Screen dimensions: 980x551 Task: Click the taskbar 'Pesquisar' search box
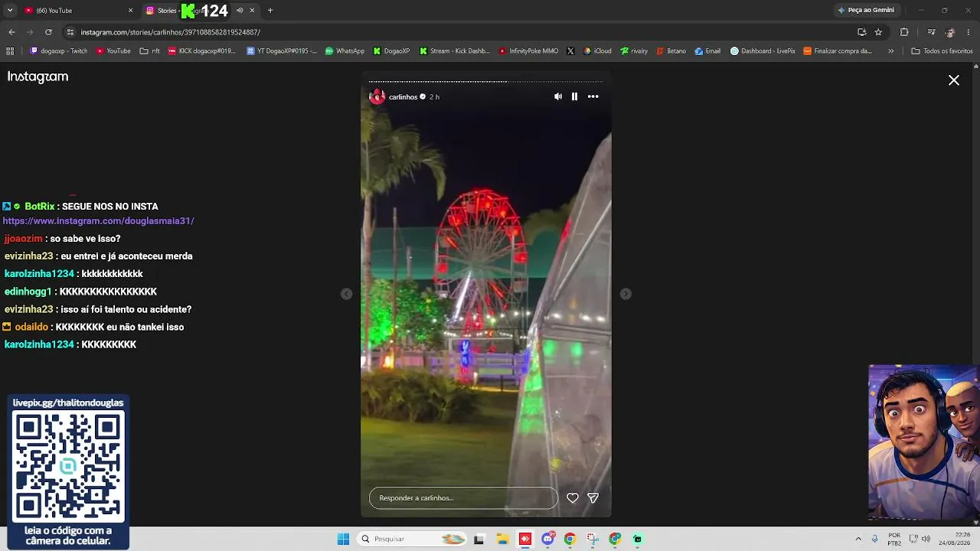(x=413, y=539)
